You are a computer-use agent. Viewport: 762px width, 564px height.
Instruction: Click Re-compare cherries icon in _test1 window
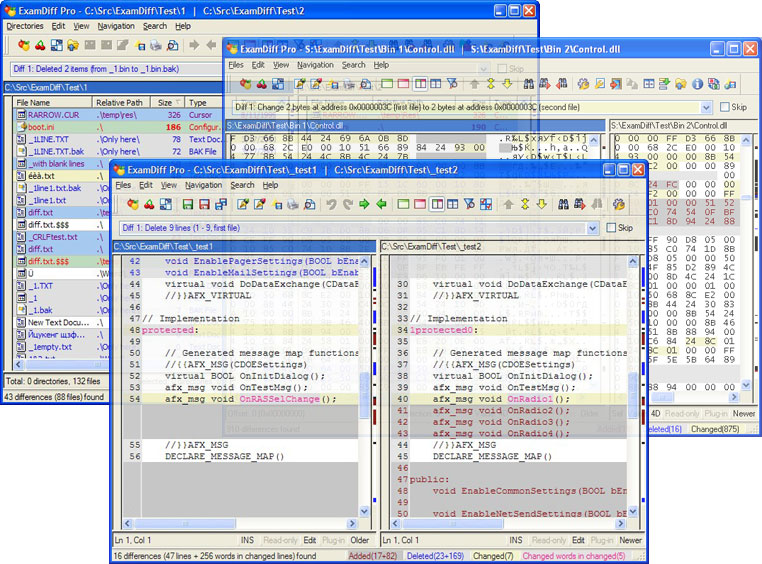coord(149,205)
